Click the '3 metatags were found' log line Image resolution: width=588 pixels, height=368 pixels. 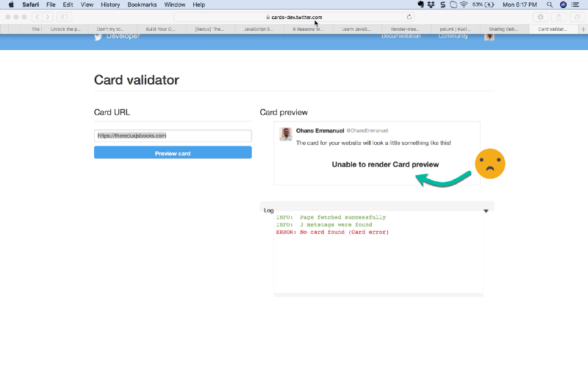pyautogui.click(x=324, y=224)
